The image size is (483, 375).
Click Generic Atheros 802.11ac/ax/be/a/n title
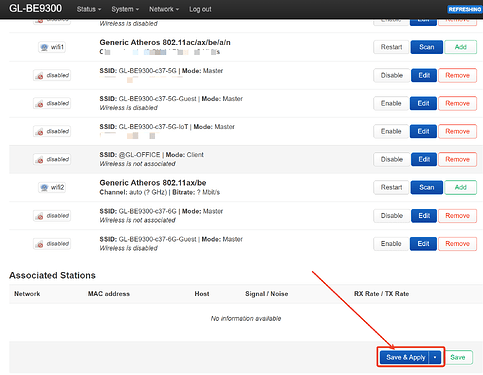165,42
